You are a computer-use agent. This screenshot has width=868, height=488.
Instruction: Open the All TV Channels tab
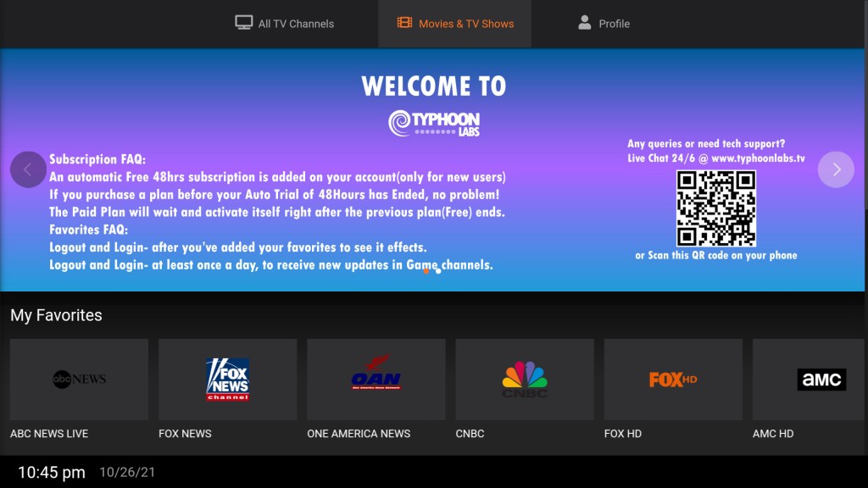pyautogui.click(x=284, y=24)
